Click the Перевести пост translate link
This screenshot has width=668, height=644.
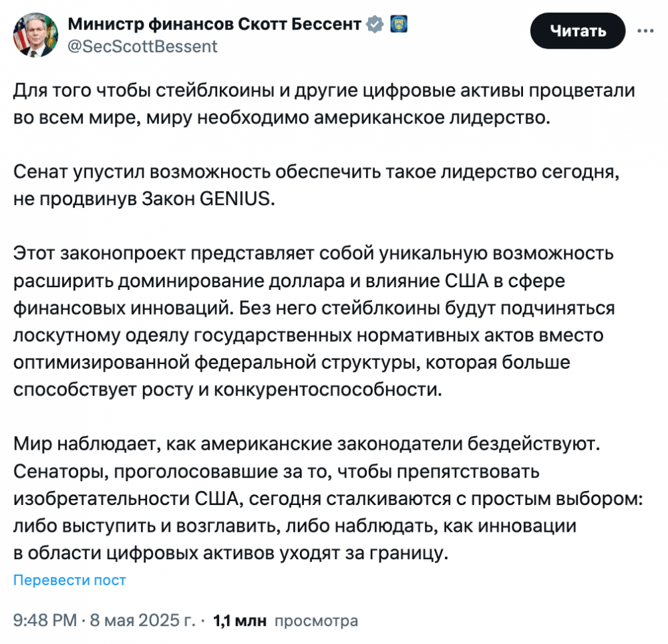tap(69, 580)
